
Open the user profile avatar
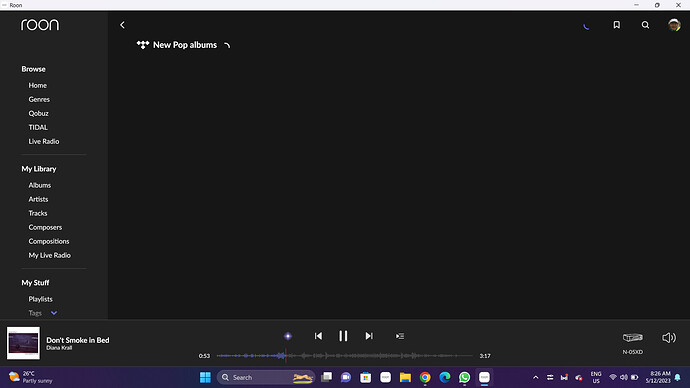(674, 25)
